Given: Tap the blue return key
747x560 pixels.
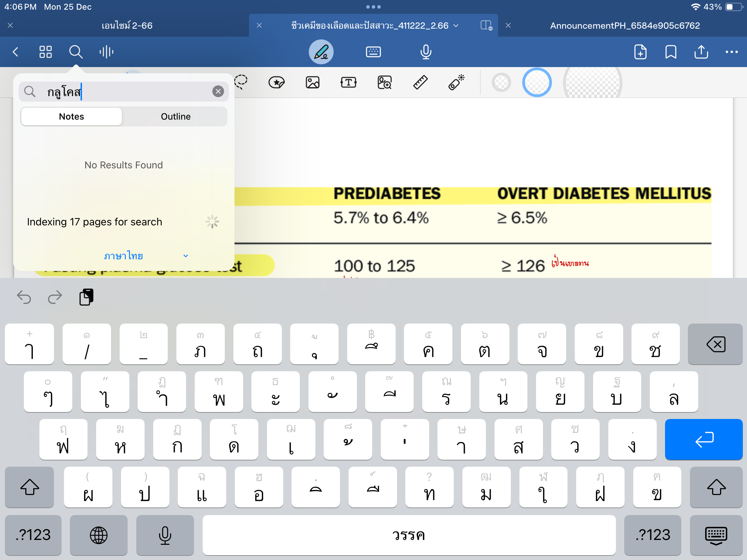Looking at the screenshot, I should click(704, 439).
